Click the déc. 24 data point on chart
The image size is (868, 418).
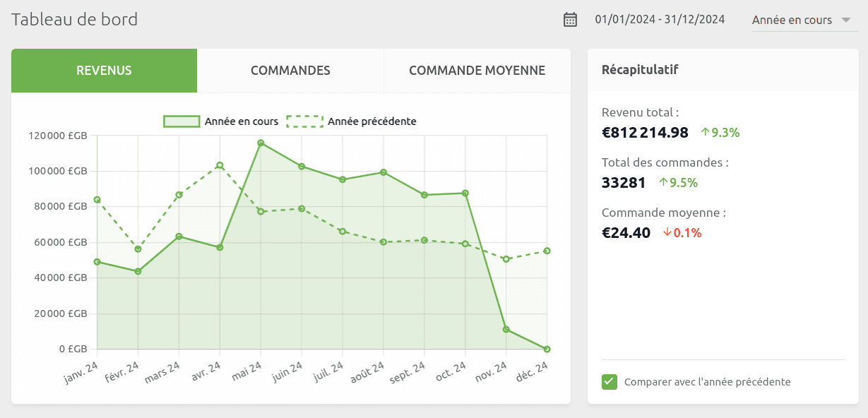547,348
